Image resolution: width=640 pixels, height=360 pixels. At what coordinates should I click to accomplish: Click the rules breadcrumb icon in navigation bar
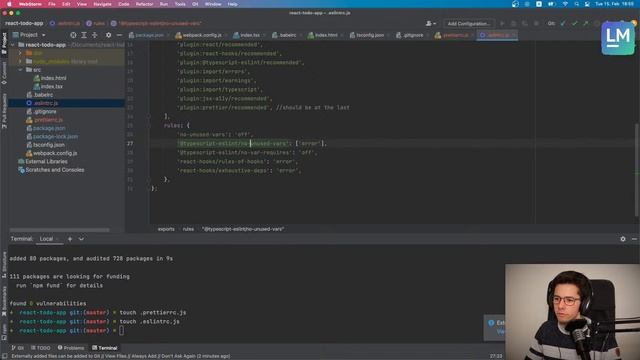(x=89, y=24)
